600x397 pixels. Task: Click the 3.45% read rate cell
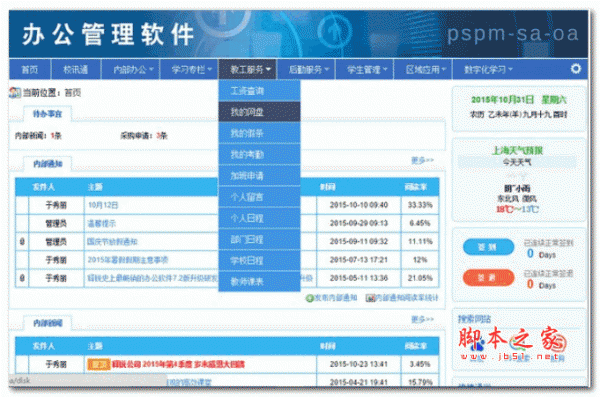(x=420, y=364)
